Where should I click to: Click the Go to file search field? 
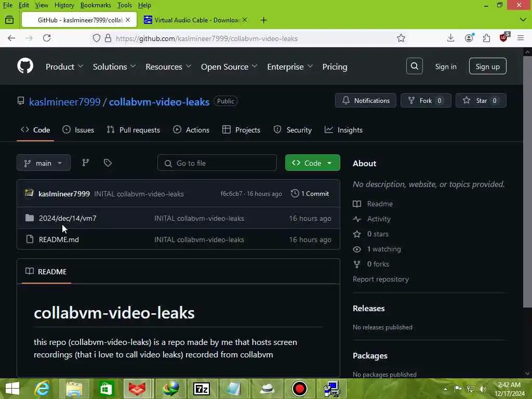tap(217, 163)
